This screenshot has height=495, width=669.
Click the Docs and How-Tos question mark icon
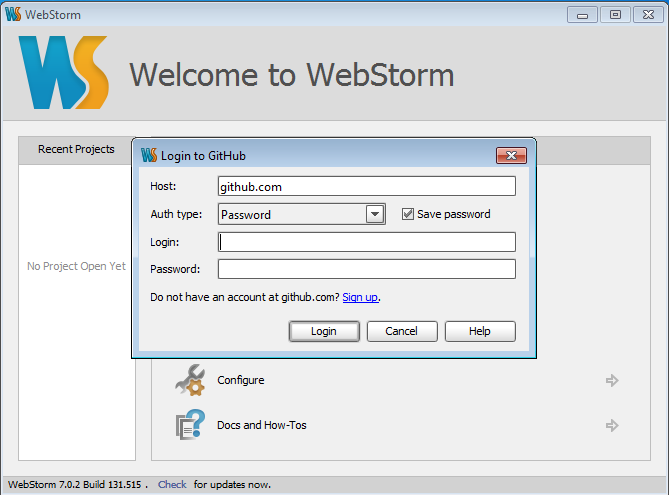point(190,425)
